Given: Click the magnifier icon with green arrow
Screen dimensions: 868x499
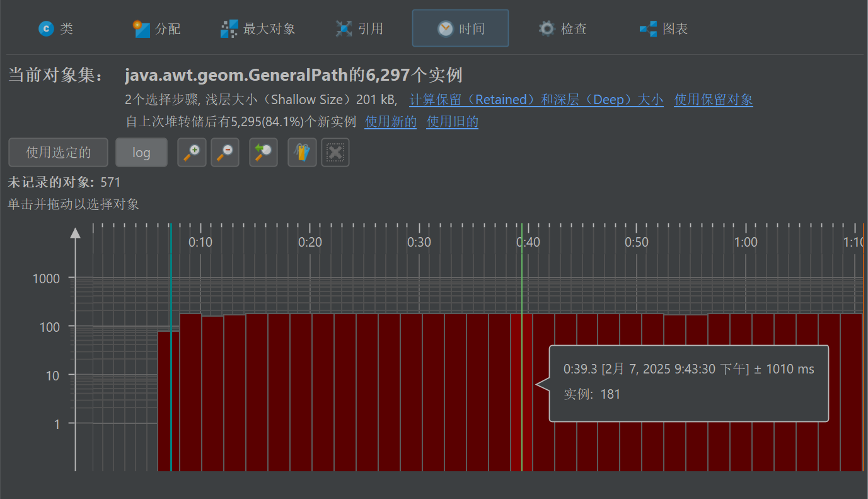Looking at the screenshot, I should (263, 153).
